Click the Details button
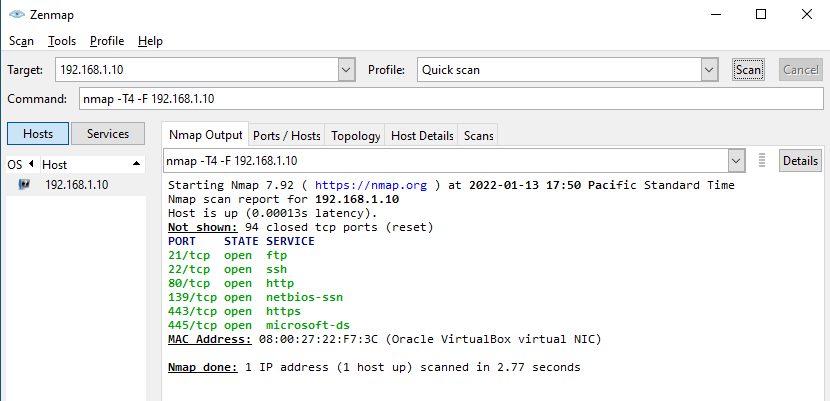 (x=800, y=161)
